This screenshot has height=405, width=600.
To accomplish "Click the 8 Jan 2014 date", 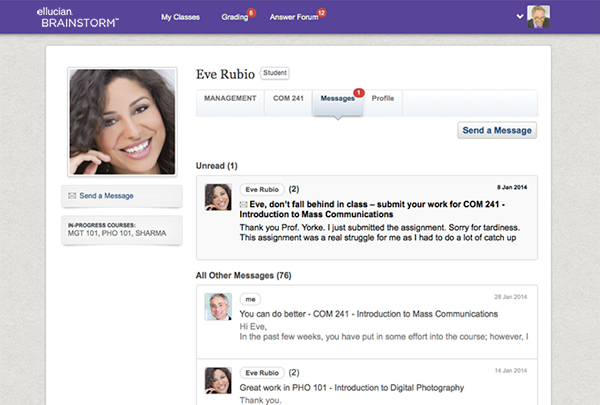I will (512, 187).
